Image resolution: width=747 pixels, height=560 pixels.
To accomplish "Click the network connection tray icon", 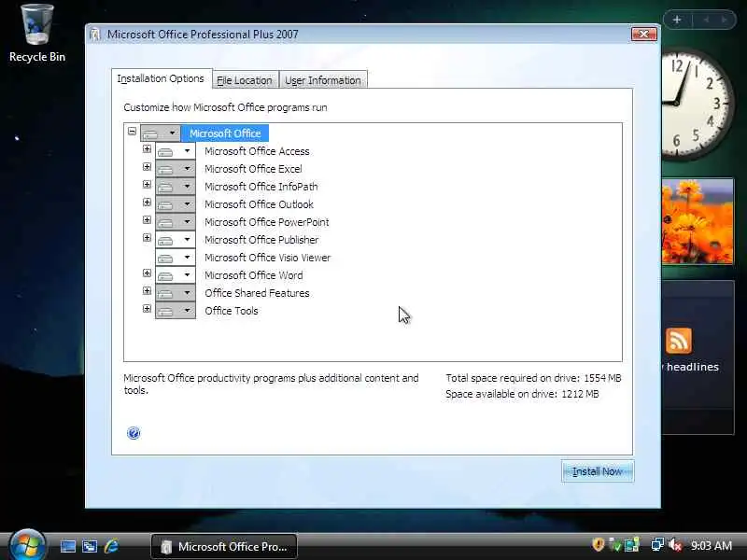I will tap(657, 544).
